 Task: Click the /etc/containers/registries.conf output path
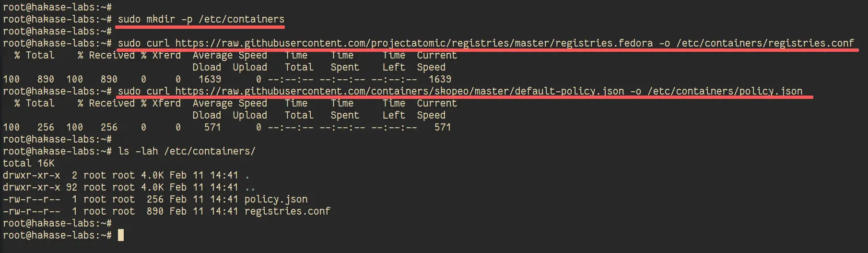click(x=765, y=43)
